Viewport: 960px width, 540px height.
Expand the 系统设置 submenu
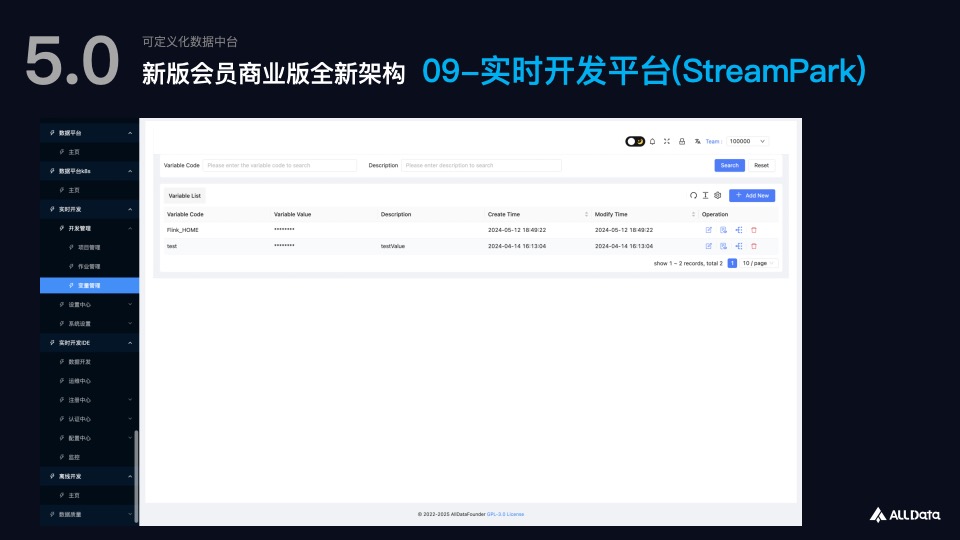pos(89,323)
